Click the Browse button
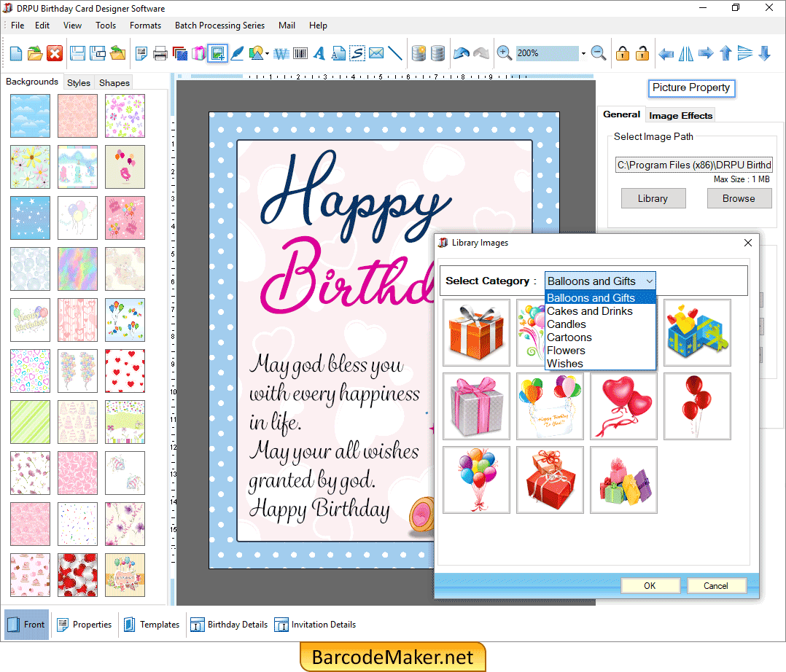786x672 pixels. coord(739,198)
